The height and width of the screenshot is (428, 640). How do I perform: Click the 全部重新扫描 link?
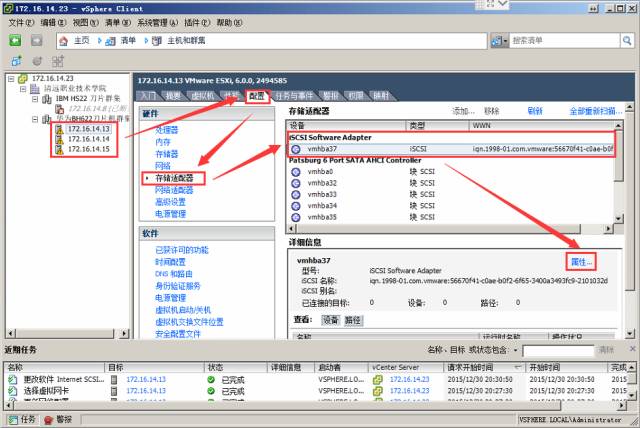tap(596, 111)
